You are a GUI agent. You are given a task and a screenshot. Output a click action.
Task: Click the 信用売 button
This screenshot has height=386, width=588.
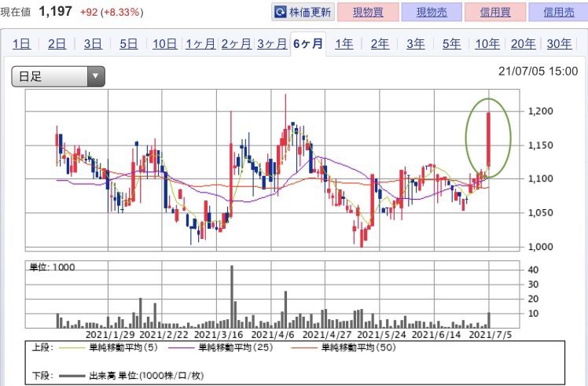(x=558, y=12)
